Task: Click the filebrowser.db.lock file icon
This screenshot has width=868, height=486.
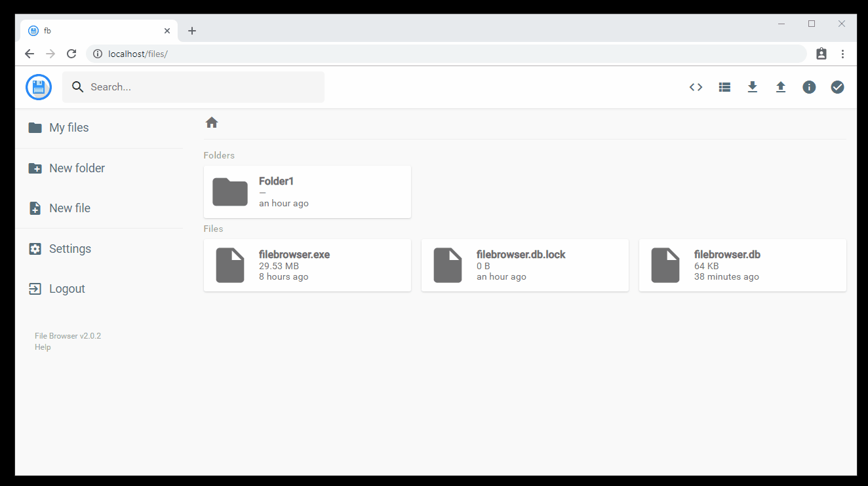Action: point(448,265)
